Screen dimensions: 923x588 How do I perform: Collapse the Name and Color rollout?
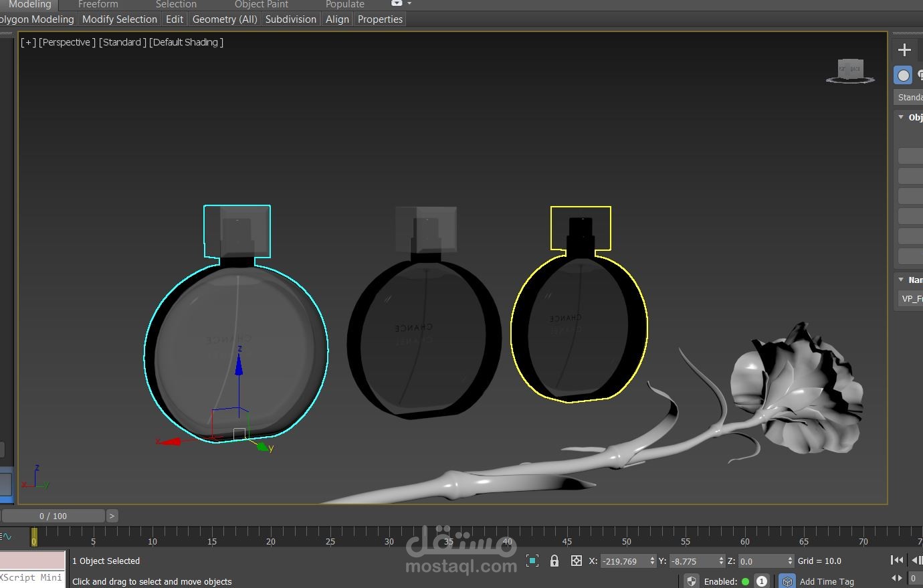902,280
